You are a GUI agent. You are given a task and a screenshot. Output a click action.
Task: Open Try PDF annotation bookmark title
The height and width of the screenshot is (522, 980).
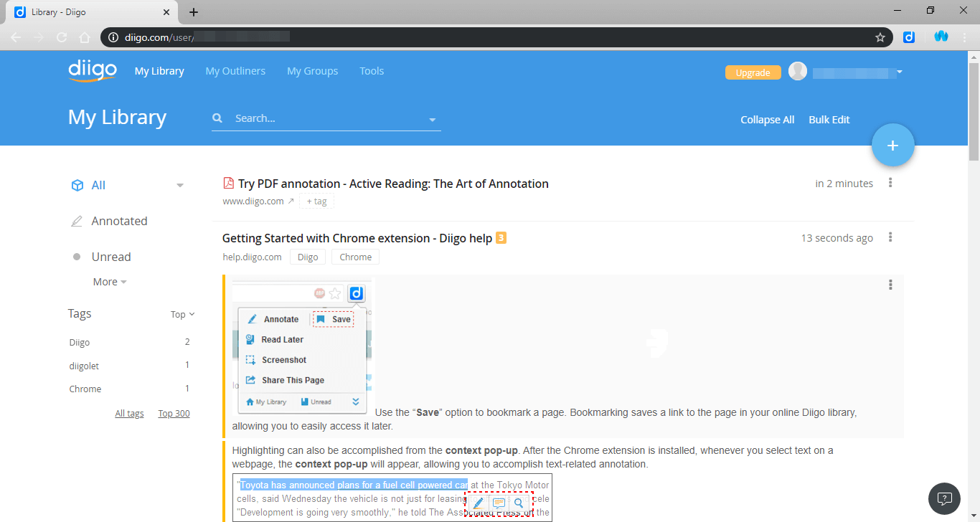393,184
